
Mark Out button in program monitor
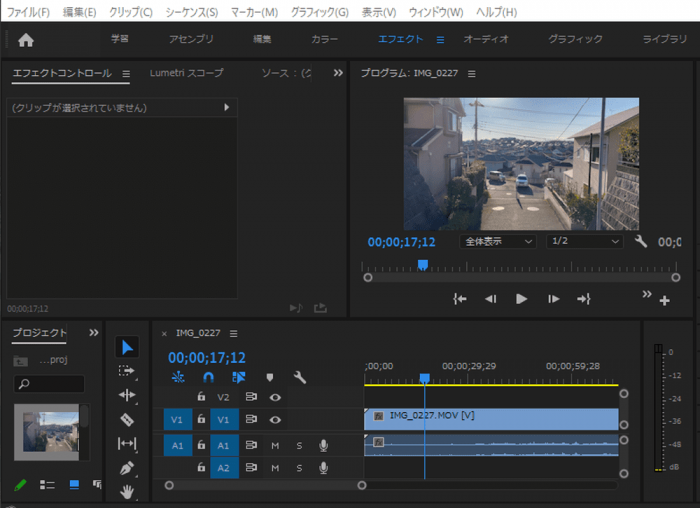pos(583,299)
